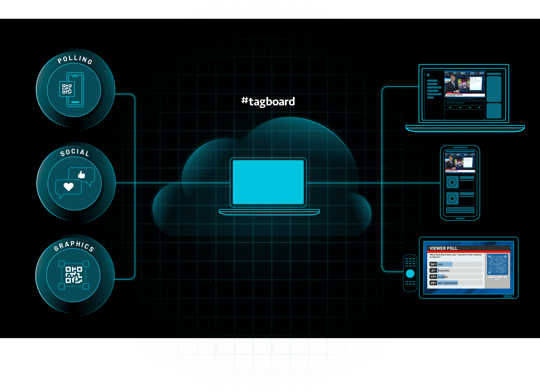Expand the arrow beside STEVE MCCARRON lower-third
The image size is (540, 392).
tap(446, 95)
